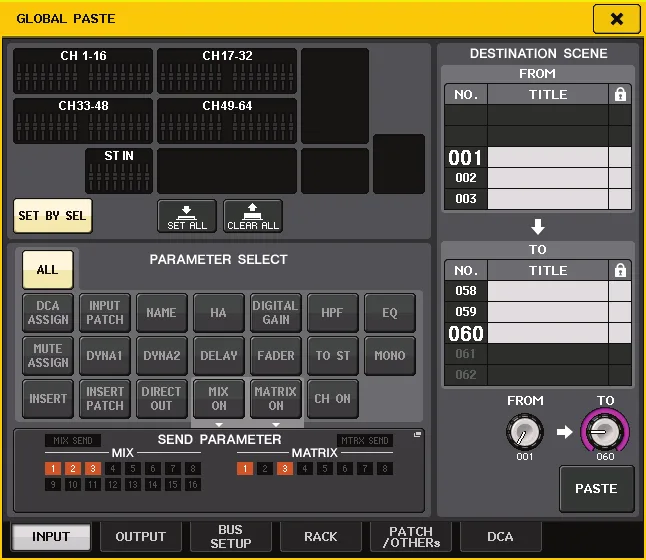The width and height of the screenshot is (646, 560).
Task: Select the CH 1-16 channel block
Action: [x=83, y=71]
